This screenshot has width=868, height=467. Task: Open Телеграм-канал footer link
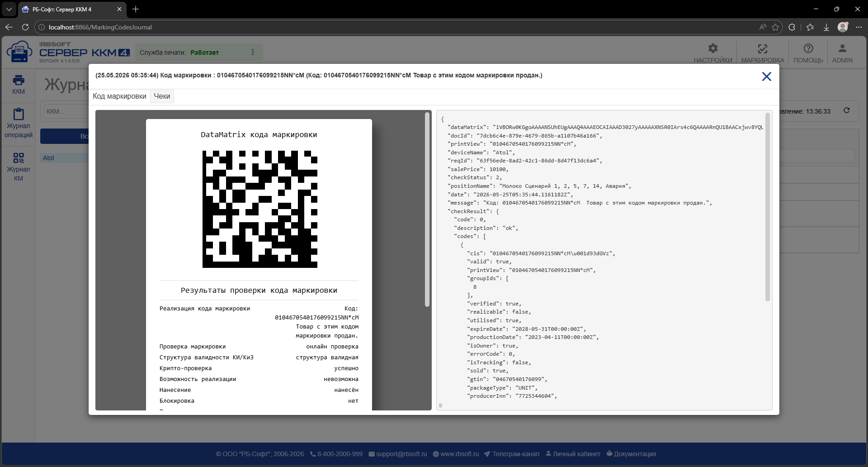(512, 454)
